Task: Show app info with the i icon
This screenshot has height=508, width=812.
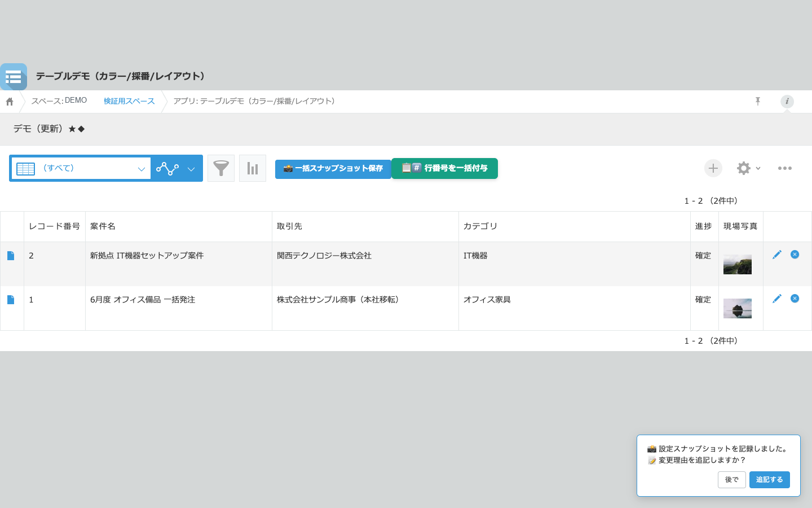Action: [787, 101]
